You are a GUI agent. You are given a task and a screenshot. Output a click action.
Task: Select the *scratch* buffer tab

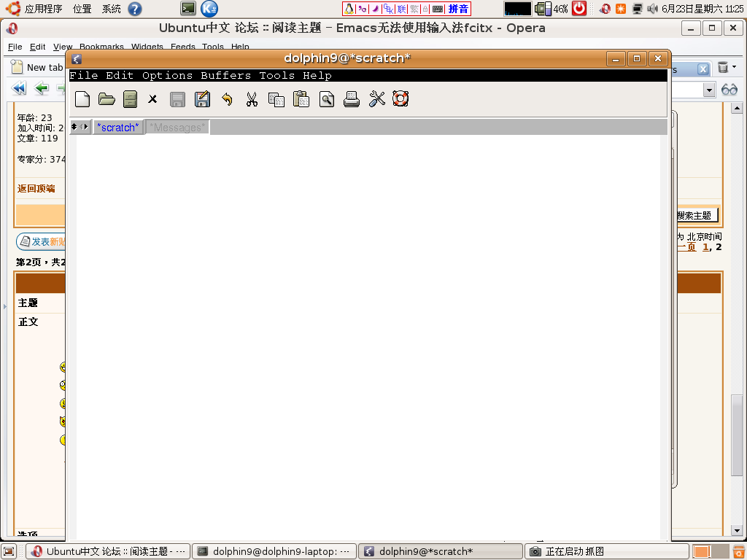(x=117, y=127)
